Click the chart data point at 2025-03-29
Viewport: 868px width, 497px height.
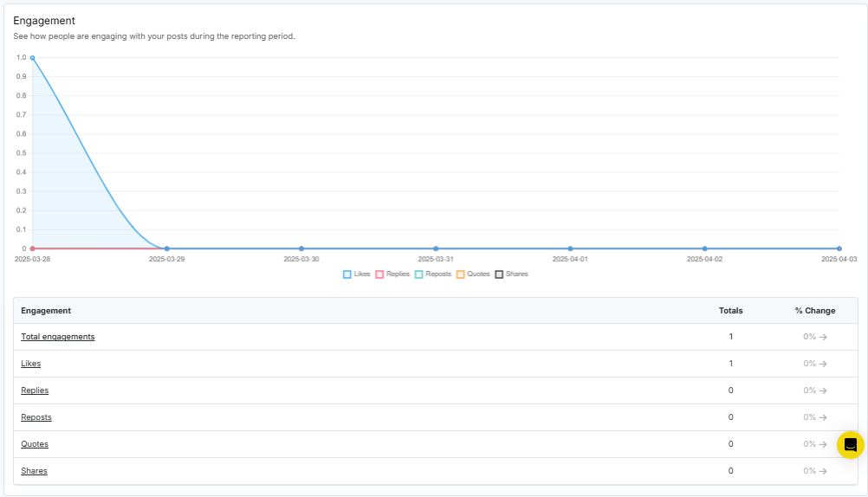166,248
